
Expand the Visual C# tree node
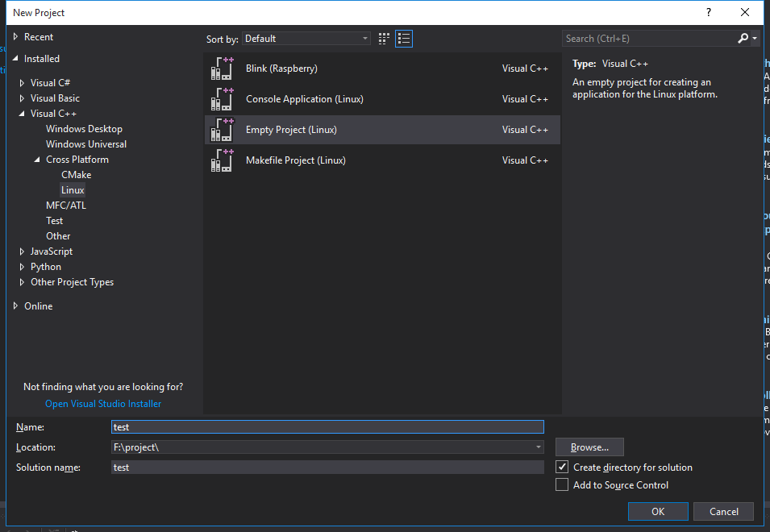[23, 83]
